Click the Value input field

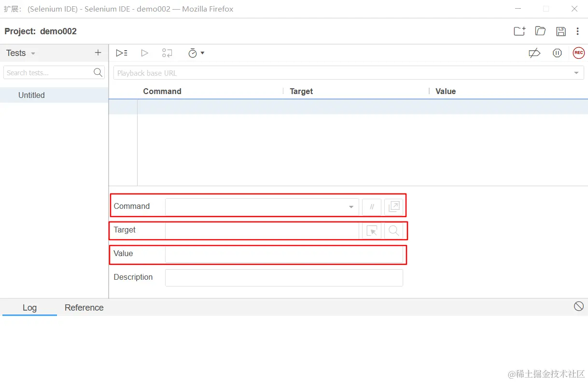point(284,254)
